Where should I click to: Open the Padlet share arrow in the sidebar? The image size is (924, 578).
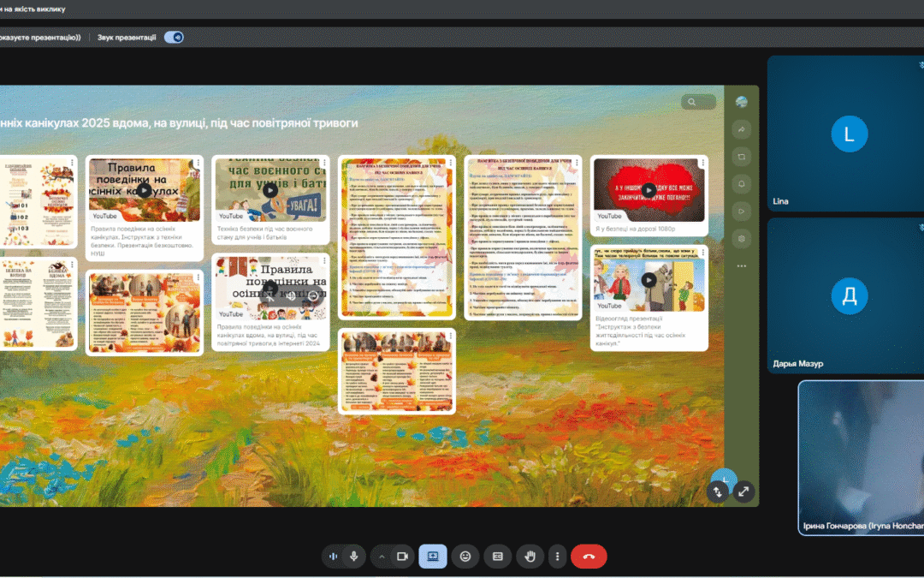click(741, 129)
